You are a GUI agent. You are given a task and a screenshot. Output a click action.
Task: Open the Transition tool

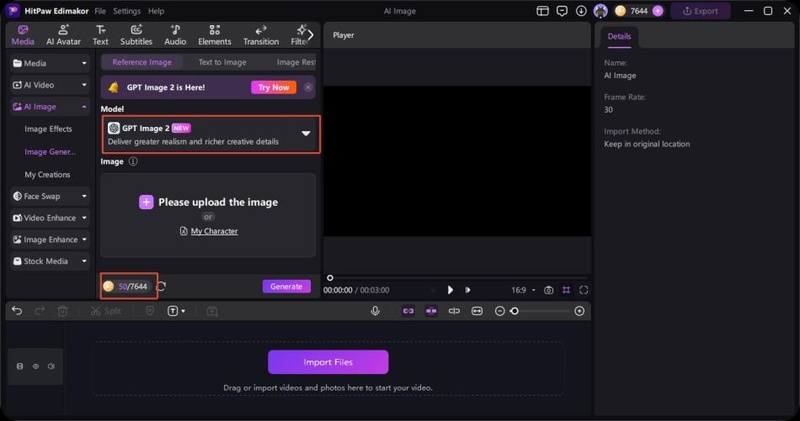tap(261, 35)
